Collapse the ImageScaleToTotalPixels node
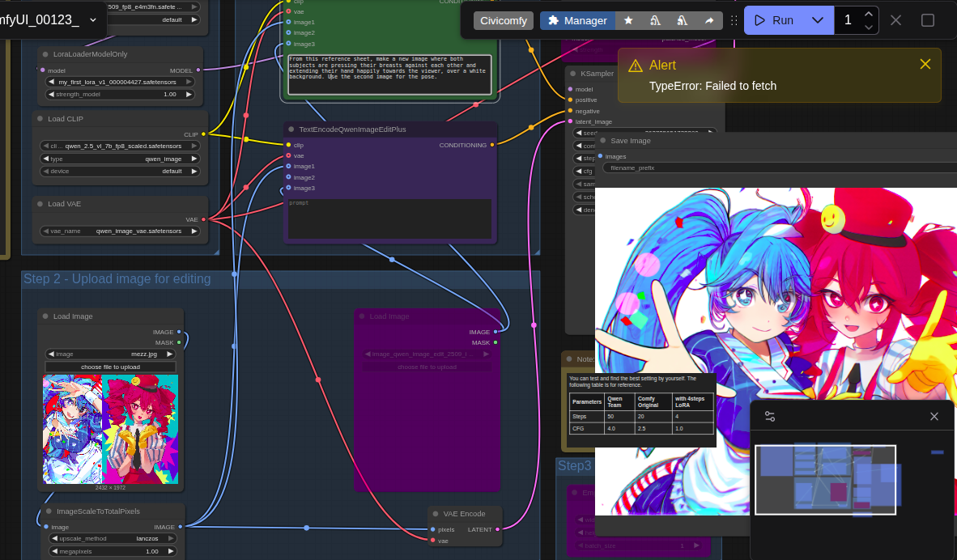The width and height of the screenshot is (957, 560). 49,511
